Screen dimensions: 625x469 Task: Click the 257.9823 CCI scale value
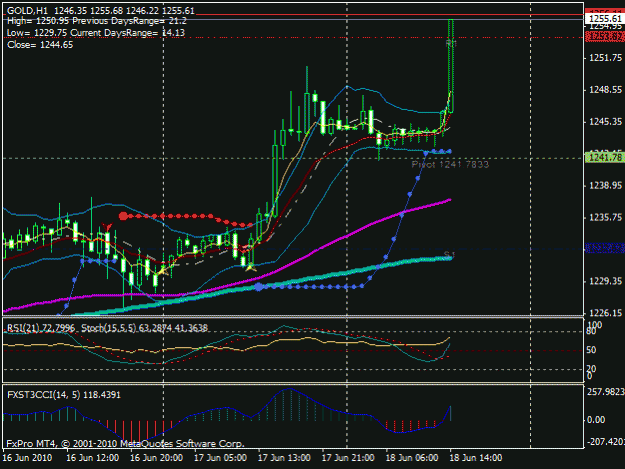pyautogui.click(x=605, y=392)
